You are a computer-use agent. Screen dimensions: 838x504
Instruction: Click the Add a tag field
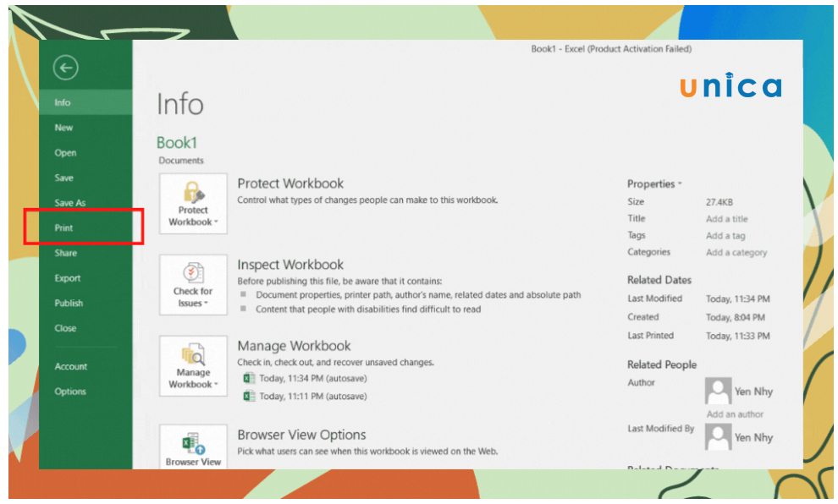(725, 235)
